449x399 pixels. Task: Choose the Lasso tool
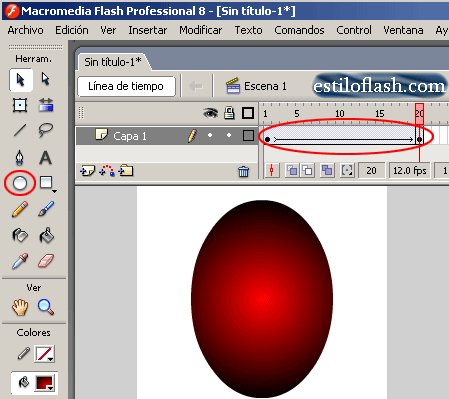[45, 130]
